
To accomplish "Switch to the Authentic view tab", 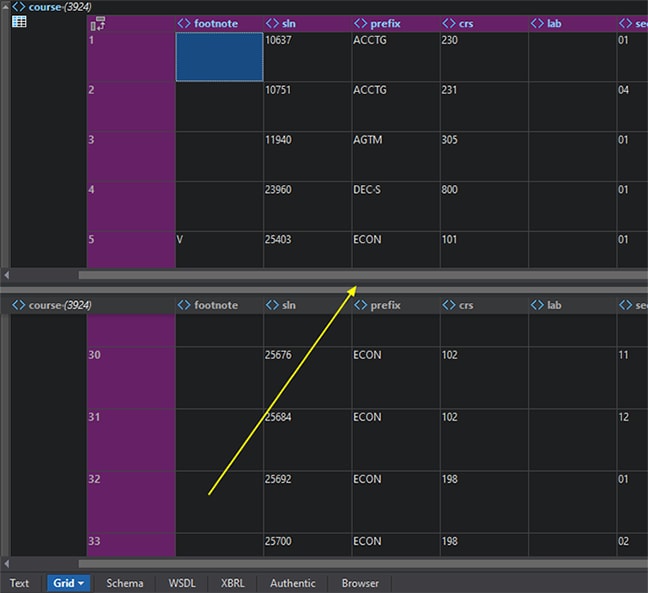I will [292, 583].
